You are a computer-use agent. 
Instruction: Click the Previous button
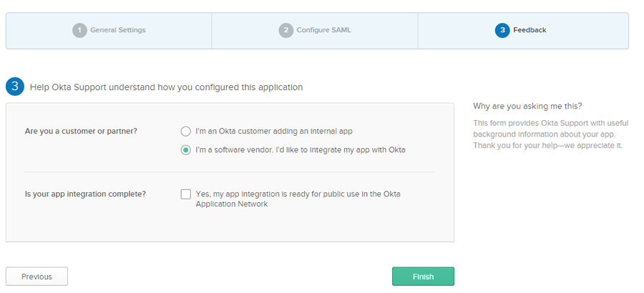[x=36, y=277]
